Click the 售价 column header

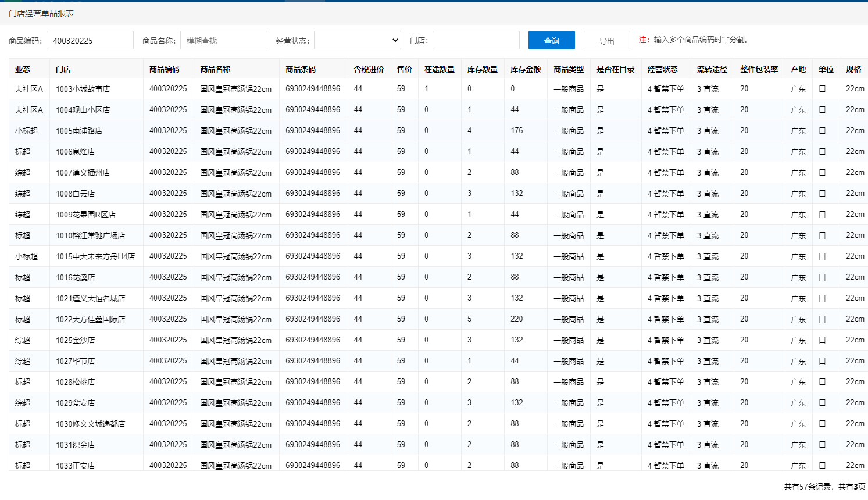pyautogui.click(x=404, y=69)
